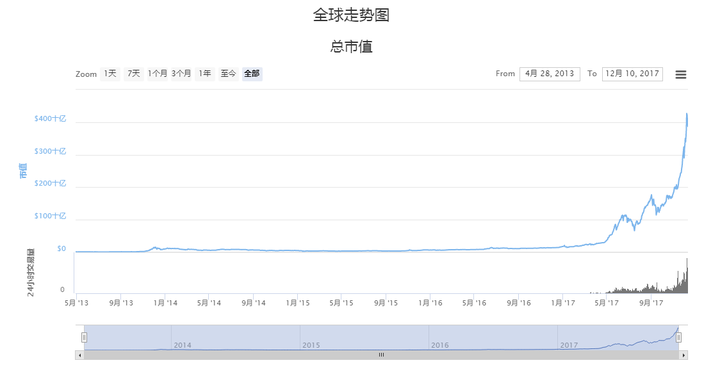Click the $100十亿 axis label
Screen dimensions: 720x365
[x=50, y=216]
